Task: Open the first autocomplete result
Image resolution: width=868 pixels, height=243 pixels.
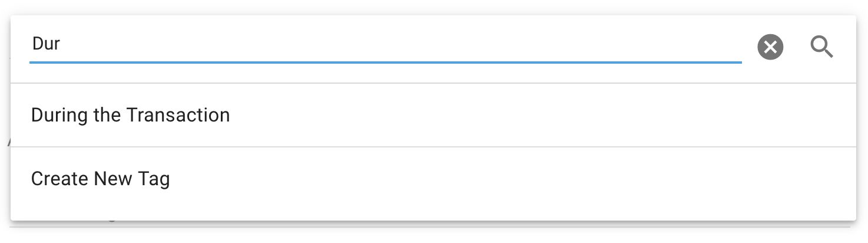Action: [x=131, y=115]
